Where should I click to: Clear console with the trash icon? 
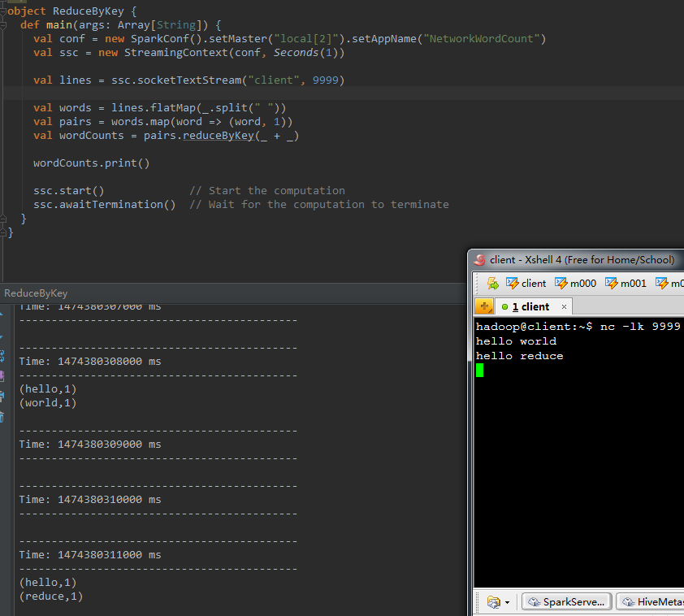click(2, 417)
